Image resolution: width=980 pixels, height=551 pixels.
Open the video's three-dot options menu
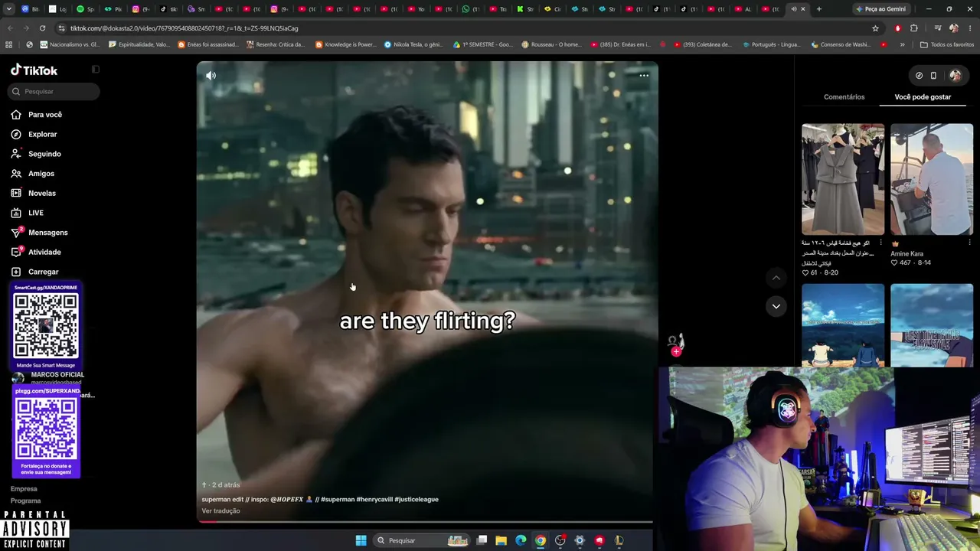(x=644, y=75)
